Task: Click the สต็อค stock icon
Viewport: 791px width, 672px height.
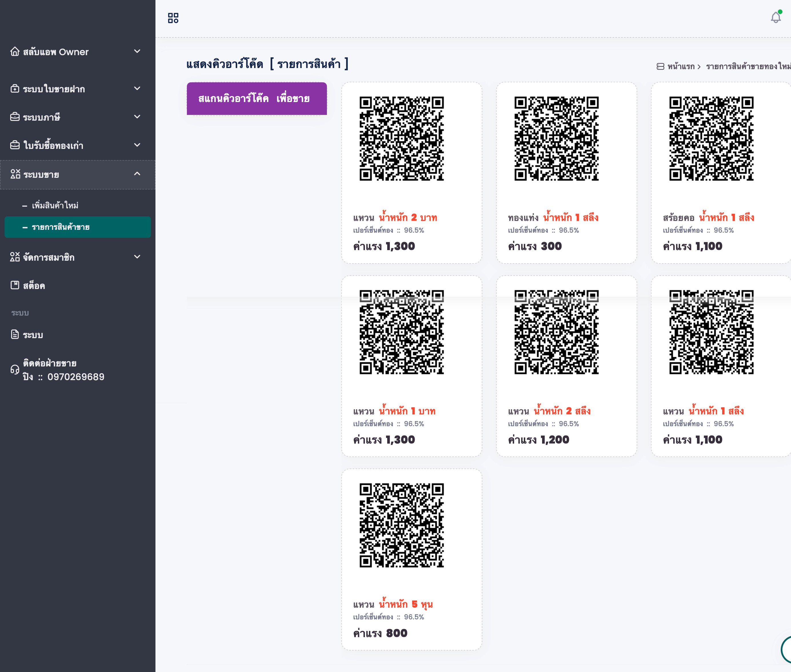Action: click(x=15, y=285)
